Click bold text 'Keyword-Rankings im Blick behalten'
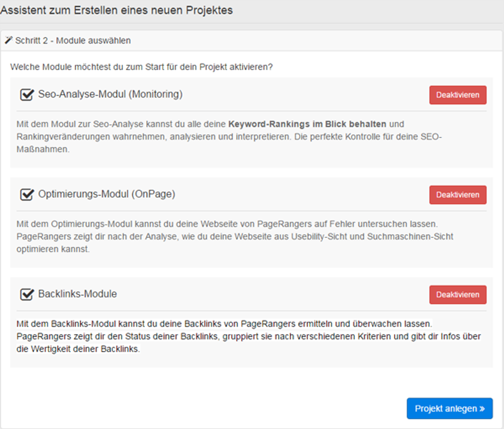This screenshot has width=504, height=429. point(307,124)
